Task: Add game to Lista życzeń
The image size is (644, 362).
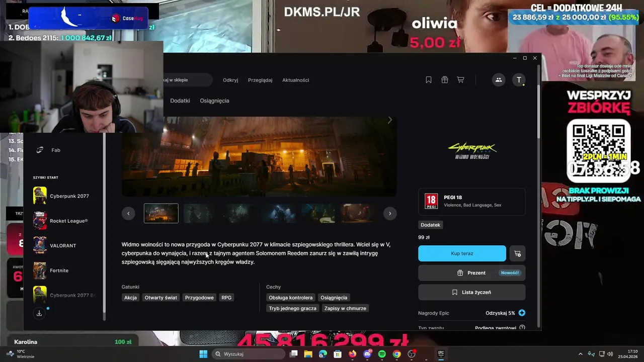Action: tap(472, 292)
